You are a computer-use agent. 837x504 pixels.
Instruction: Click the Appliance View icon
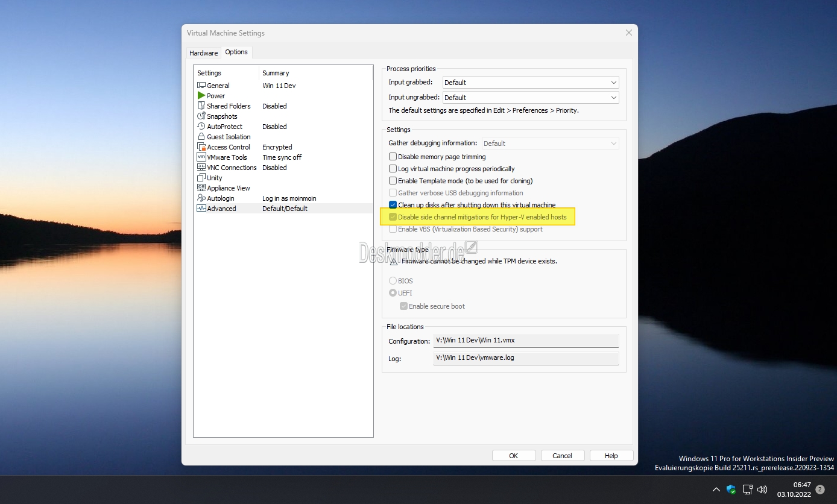pyautogui.click(x=201, y=188)
